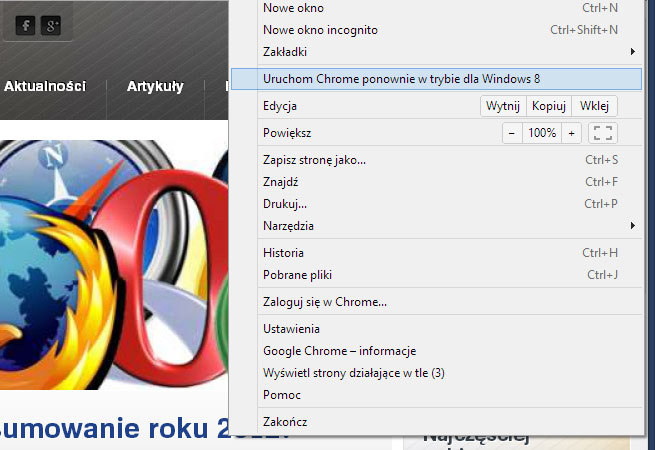Choose Znajdź from the menu

coord(437,182)
